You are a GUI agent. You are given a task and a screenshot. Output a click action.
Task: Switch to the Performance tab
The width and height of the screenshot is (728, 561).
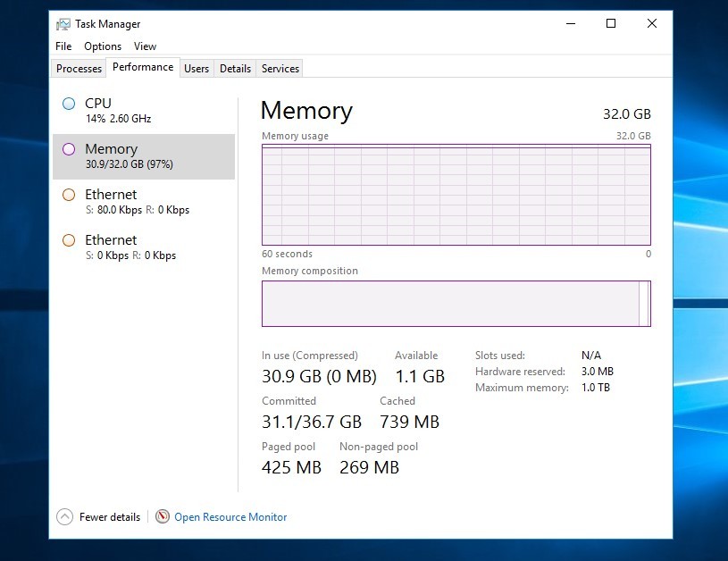[143, 67]
